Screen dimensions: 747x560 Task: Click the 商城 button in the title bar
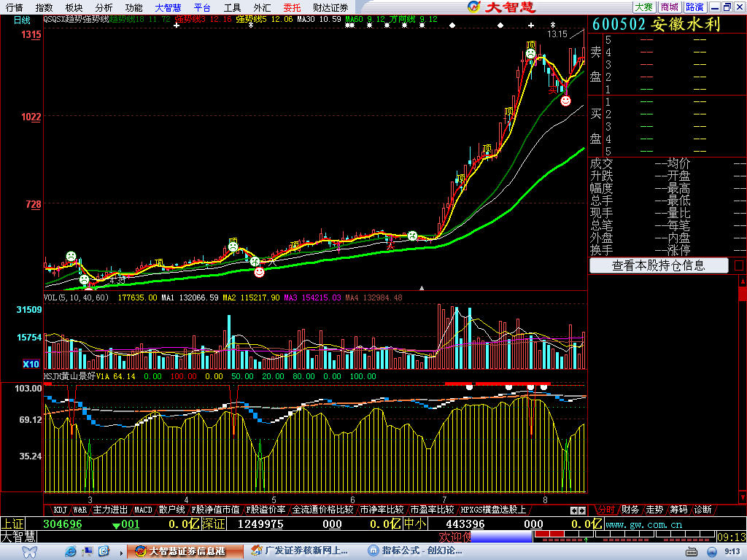[x=670, y=7]
